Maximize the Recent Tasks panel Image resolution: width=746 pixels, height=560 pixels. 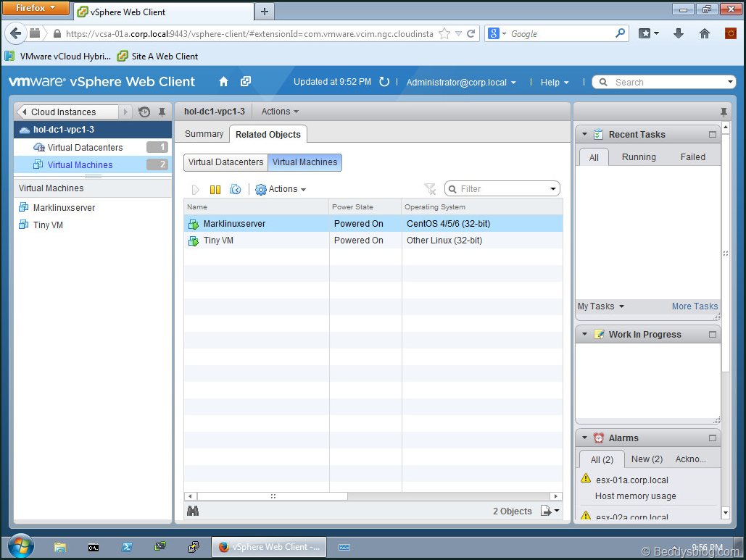click(712, 135)
